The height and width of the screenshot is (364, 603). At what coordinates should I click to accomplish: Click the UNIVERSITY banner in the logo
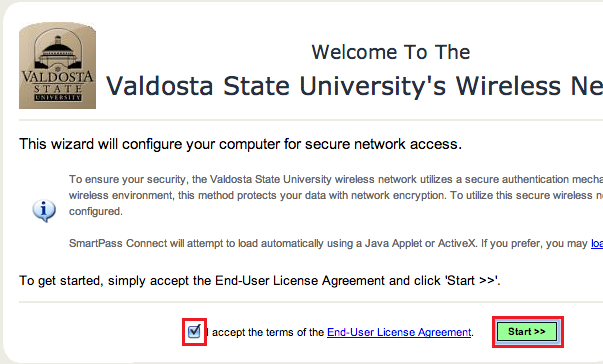[58, 98]
